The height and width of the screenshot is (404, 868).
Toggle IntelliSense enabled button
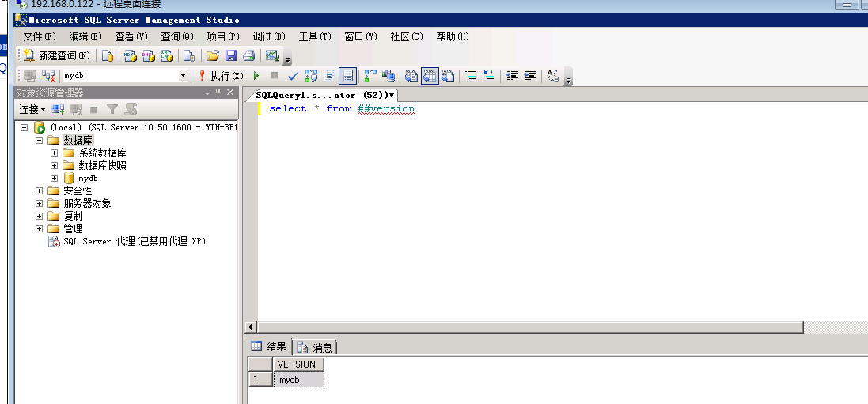pos(347,76)
